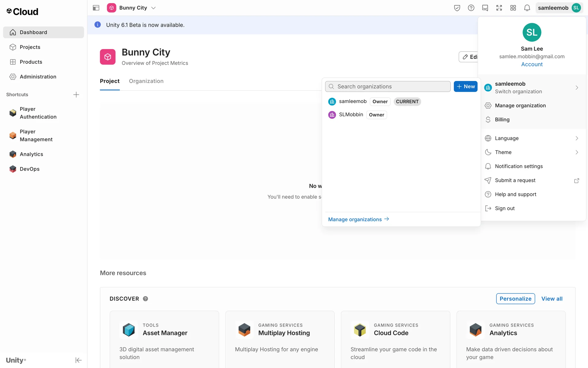Add a new shortcut with plus icon
588x368 pixels.
pos(76,94)
